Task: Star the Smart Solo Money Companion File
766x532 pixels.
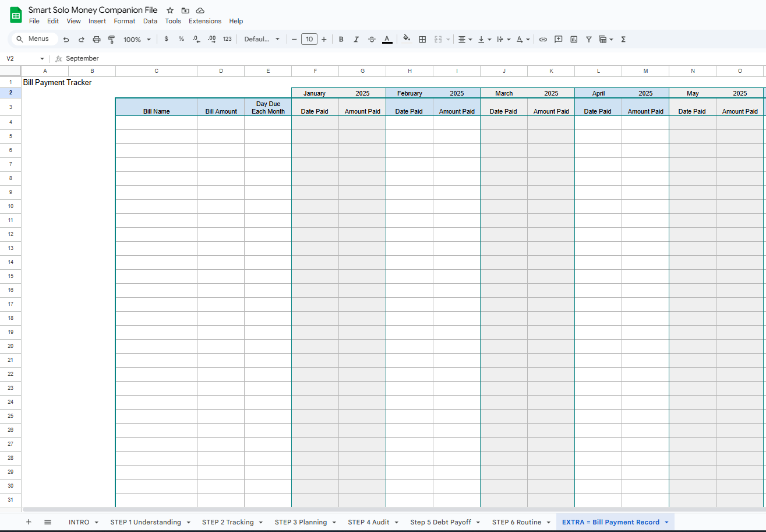Action: coord(170,10)
